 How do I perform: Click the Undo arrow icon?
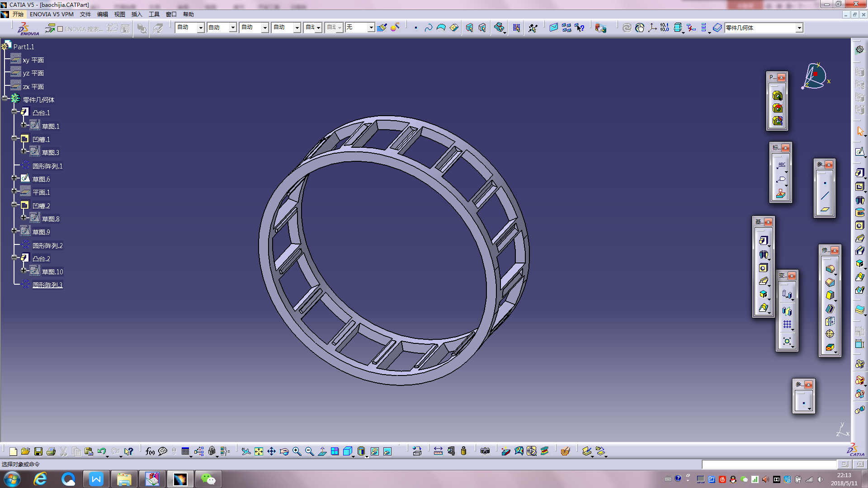click(101, 451)
